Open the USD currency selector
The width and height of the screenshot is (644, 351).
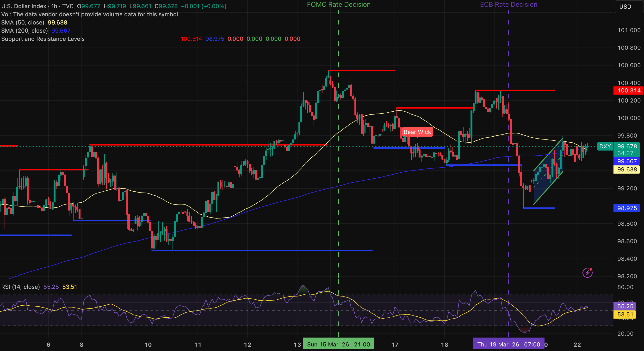coord(628,7)
